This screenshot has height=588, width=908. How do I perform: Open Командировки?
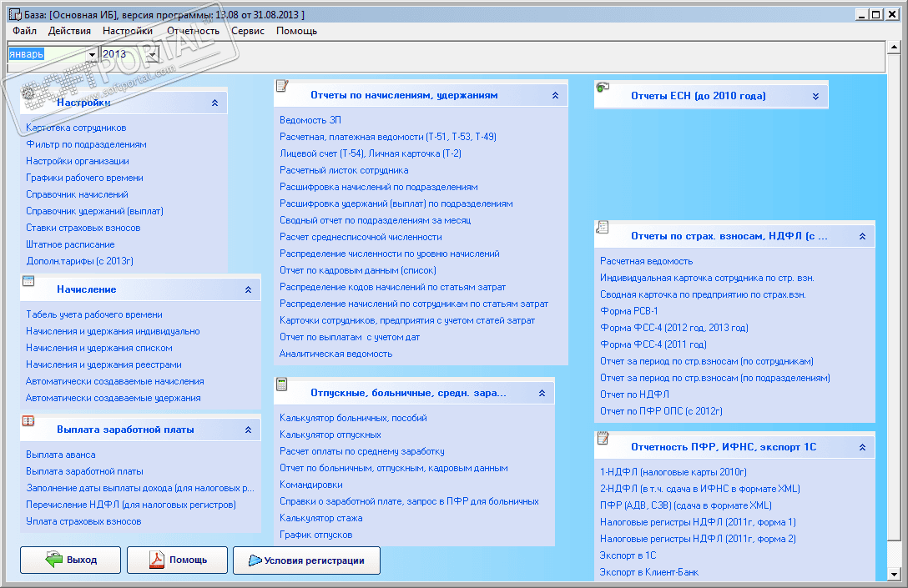[x=311, y=485]
